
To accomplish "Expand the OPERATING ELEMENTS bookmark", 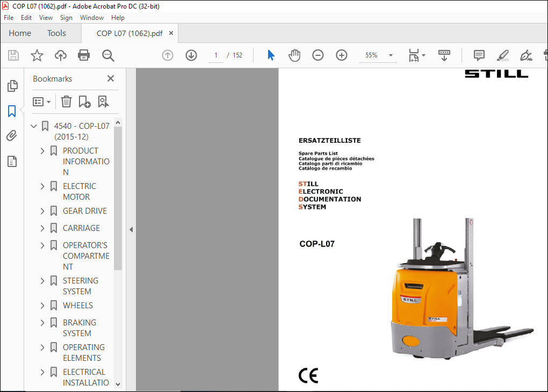I will (x=42, y=347).
